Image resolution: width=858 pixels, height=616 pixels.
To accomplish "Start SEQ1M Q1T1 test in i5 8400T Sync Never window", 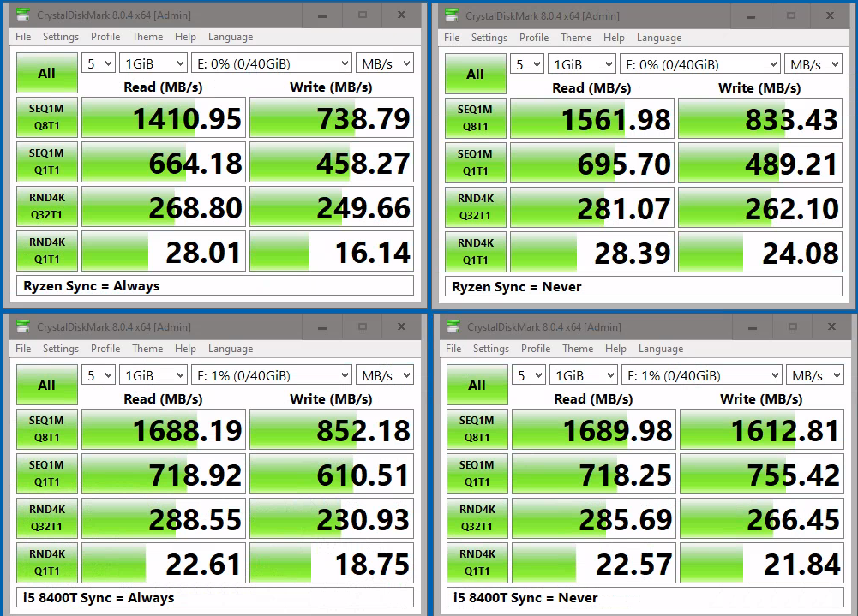I will pos(477,473).
